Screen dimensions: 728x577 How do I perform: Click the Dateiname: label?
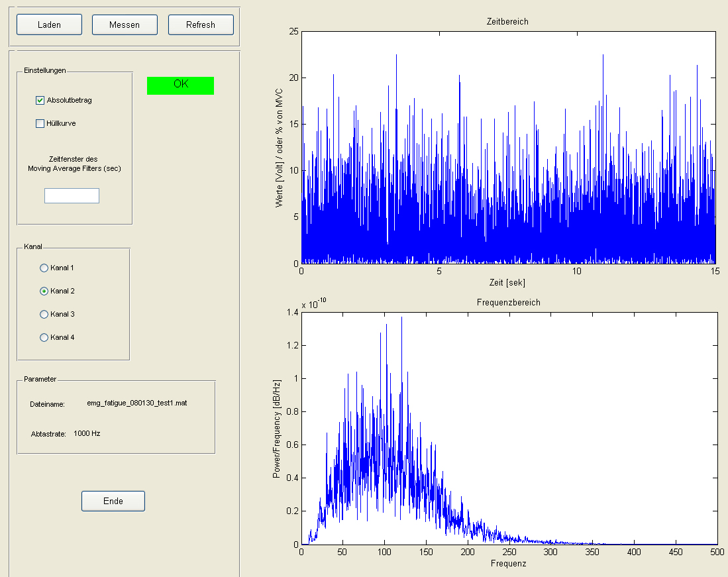click(x=47, y=404)
